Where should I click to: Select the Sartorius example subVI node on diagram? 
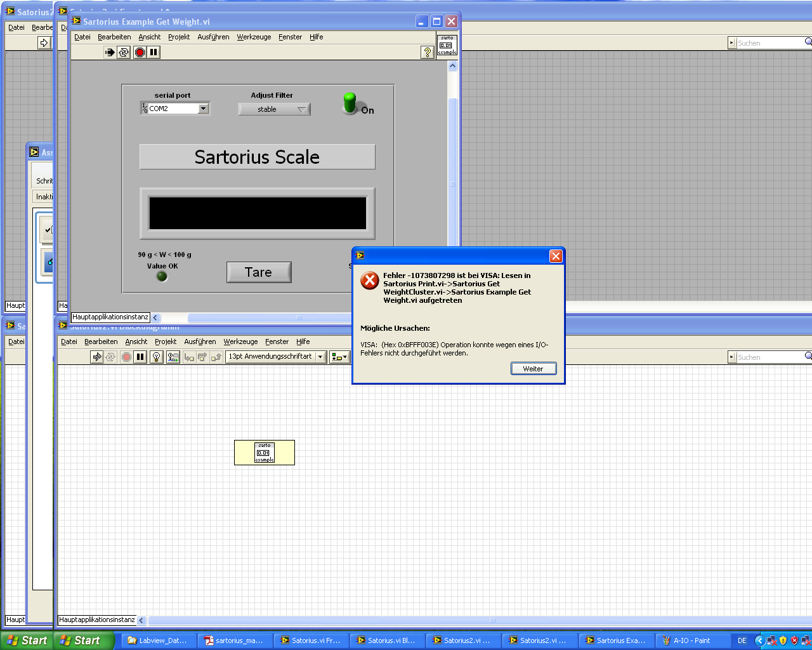click(265, 453)
